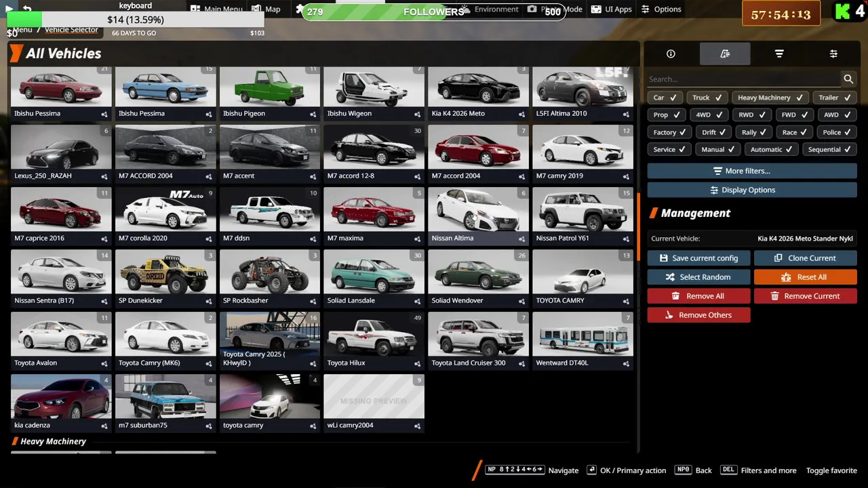Click the red Remove All button
The width and height of the screenshot is (868, 488).
(x=698, y=296)
